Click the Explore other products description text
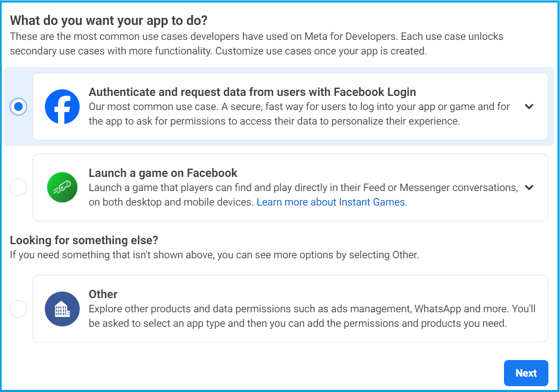The image size is (560, 392). [x=312, y=316]
